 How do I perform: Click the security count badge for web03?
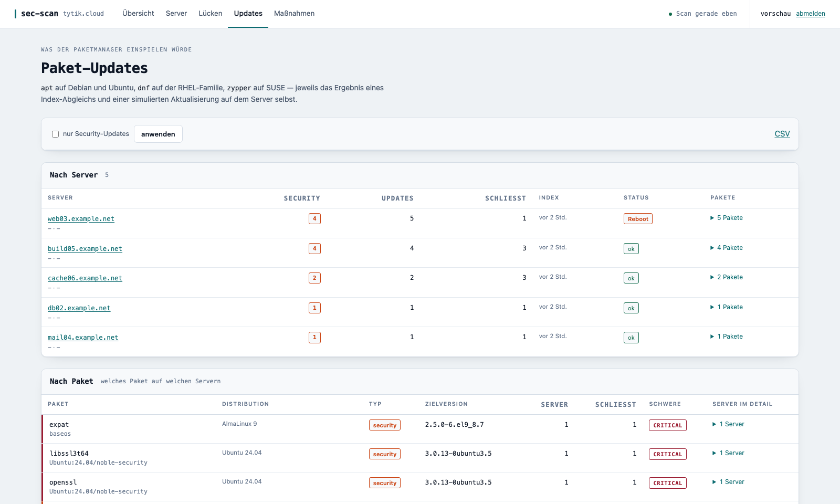[x=314, y=219]
